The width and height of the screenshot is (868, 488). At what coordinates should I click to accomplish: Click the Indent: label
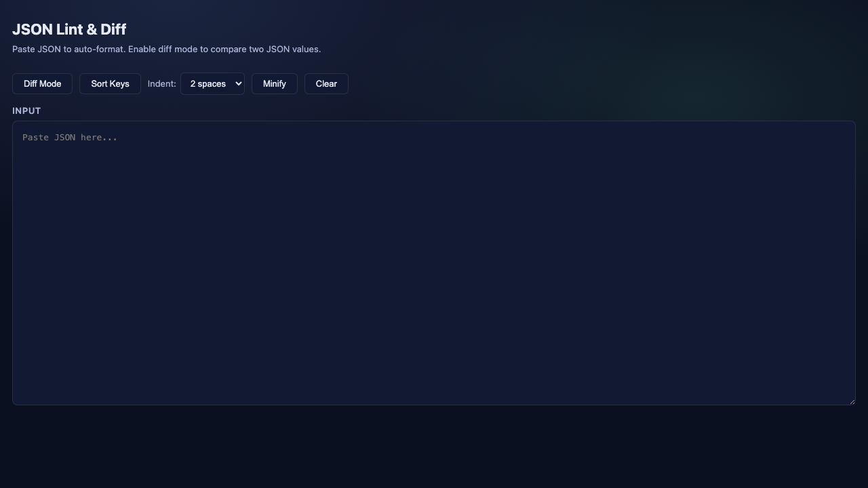[162, 84]
